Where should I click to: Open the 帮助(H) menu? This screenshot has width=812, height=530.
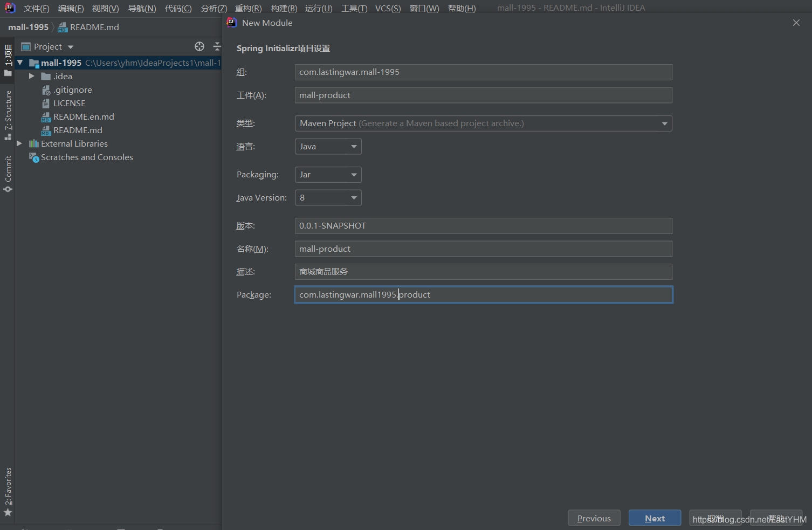click(462, 9)
